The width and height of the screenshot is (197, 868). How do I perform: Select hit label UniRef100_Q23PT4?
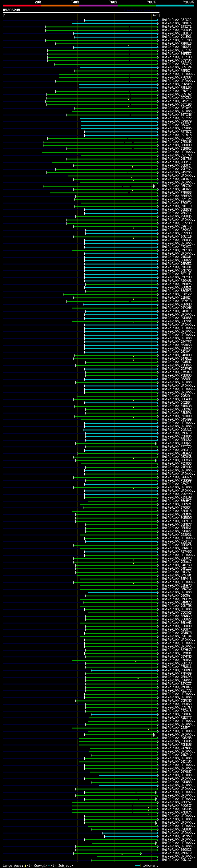177,728
